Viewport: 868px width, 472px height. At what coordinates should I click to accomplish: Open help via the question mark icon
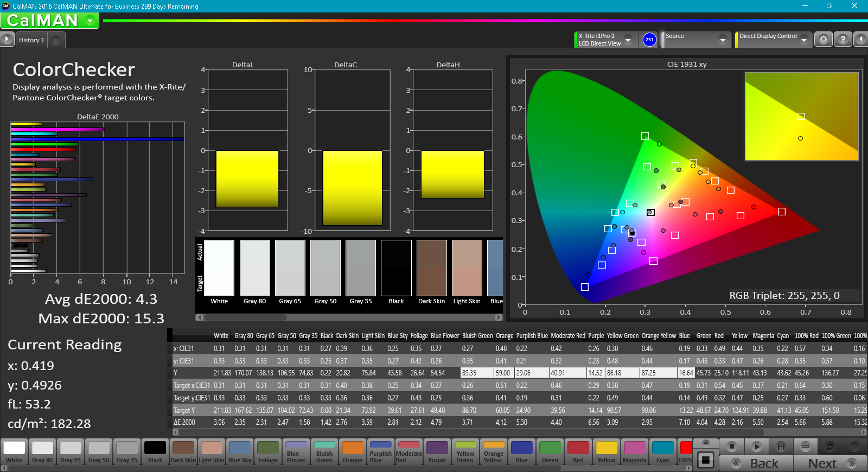coord(843,40)
